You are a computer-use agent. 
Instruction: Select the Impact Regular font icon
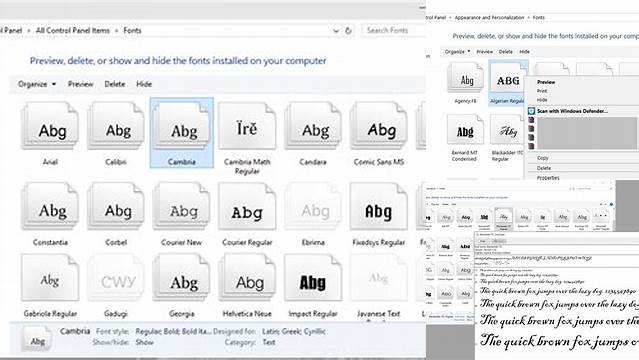click(313, 278)
